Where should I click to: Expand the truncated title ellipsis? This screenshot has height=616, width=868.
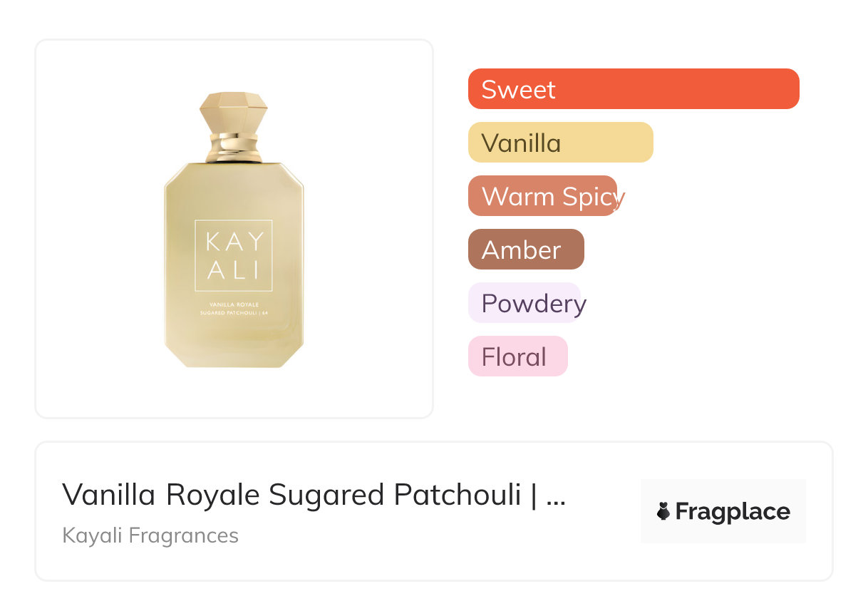tap(555, 496)
